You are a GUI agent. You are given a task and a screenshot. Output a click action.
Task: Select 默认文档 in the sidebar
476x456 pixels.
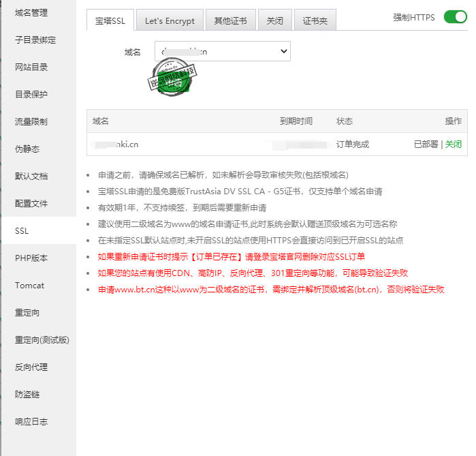coord(31,177)
